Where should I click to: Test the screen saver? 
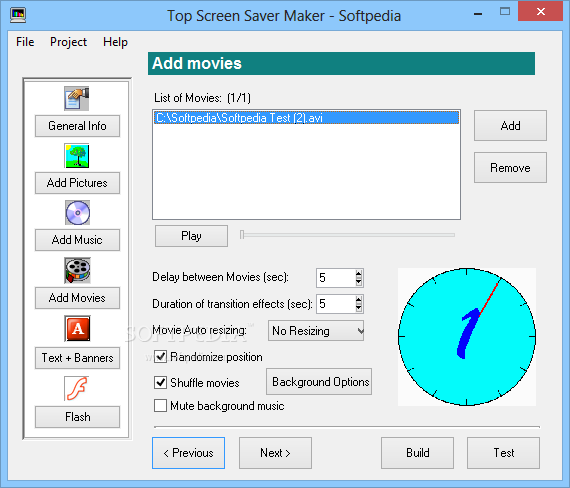(503, 453)
